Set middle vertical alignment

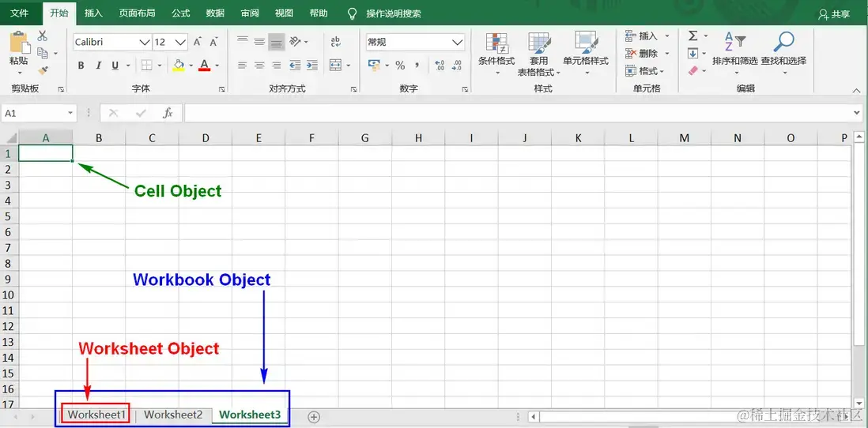tap(259, 42)
